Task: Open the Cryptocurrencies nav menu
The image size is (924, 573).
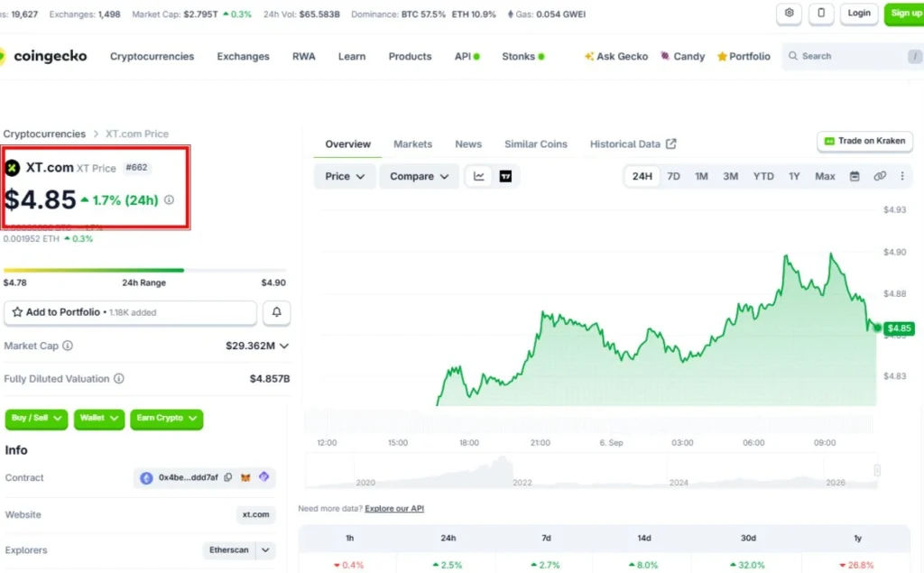Action: pos(152,57)
